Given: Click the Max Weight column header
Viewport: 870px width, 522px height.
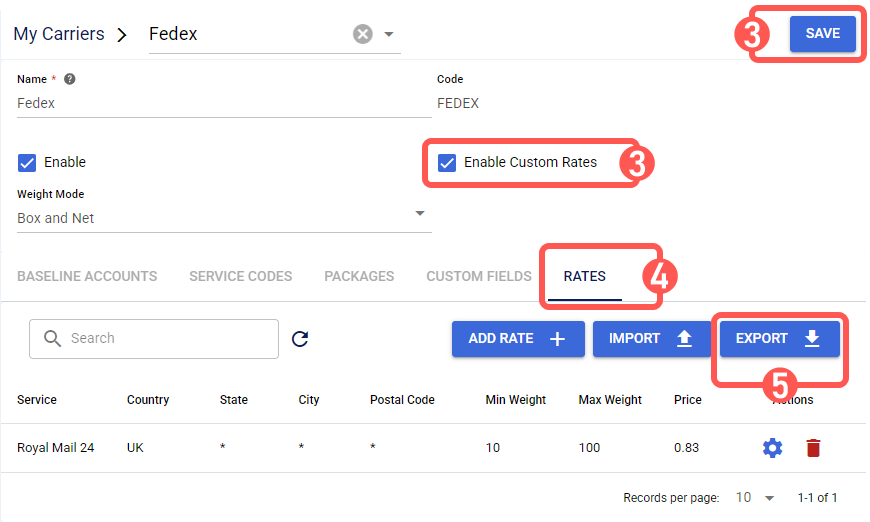Looking at the screenshot, I should pos(610,399).
